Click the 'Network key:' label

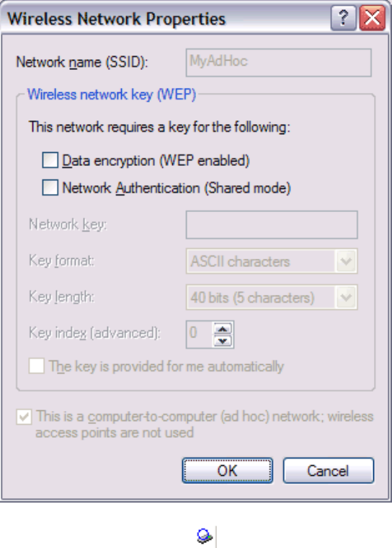[x=68, y=224]
